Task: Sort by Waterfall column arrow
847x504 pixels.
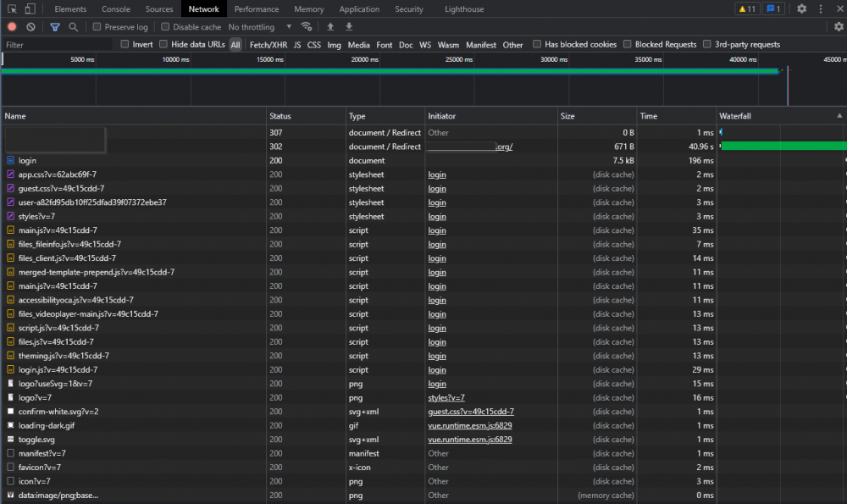Action: pos(839,115)
